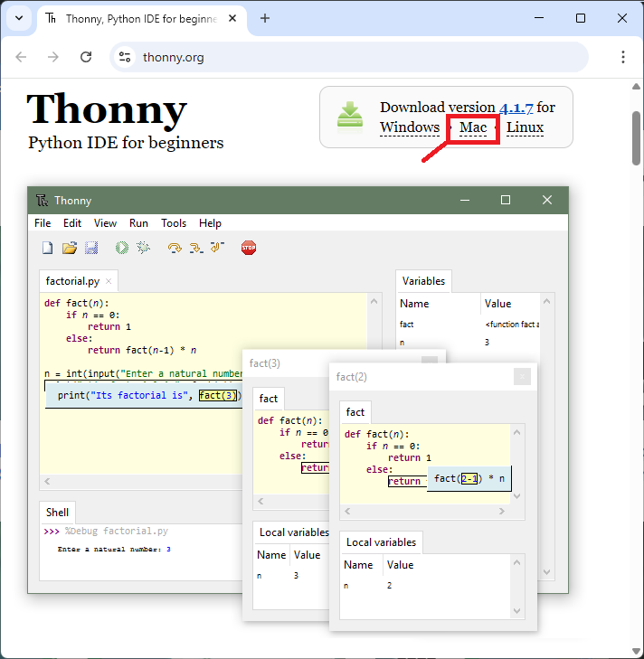Open the version 4.1.7 link

coord(516,108)
